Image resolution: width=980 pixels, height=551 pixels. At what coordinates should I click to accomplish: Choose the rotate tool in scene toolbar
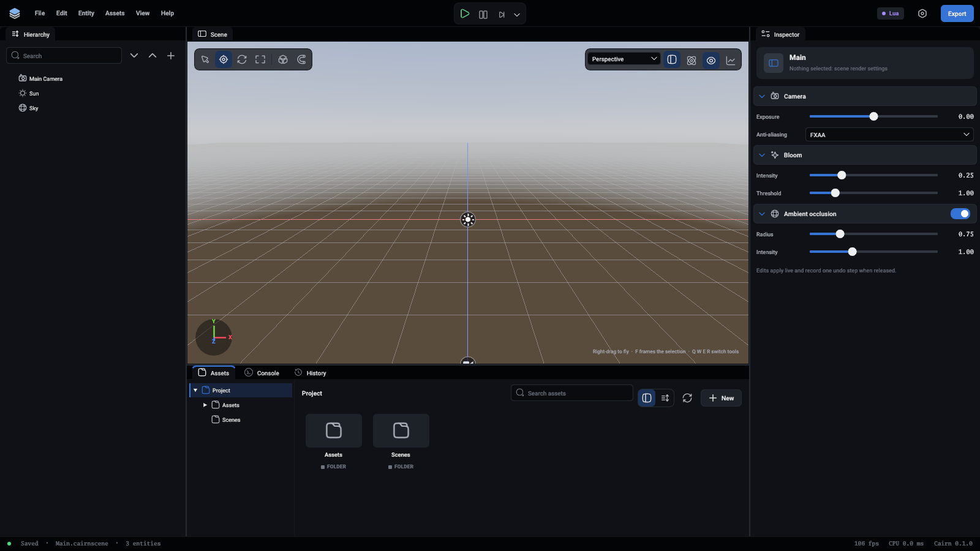tap(242, 59)
